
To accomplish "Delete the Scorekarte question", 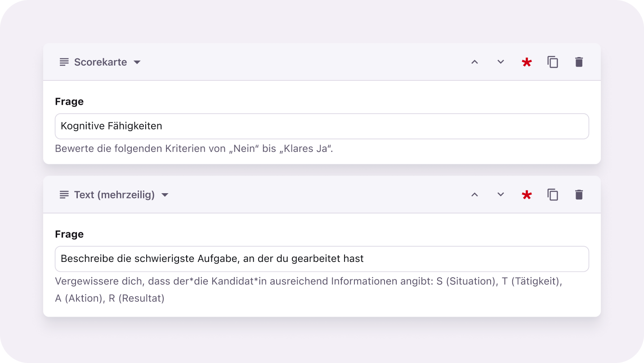I will point(579,62).
